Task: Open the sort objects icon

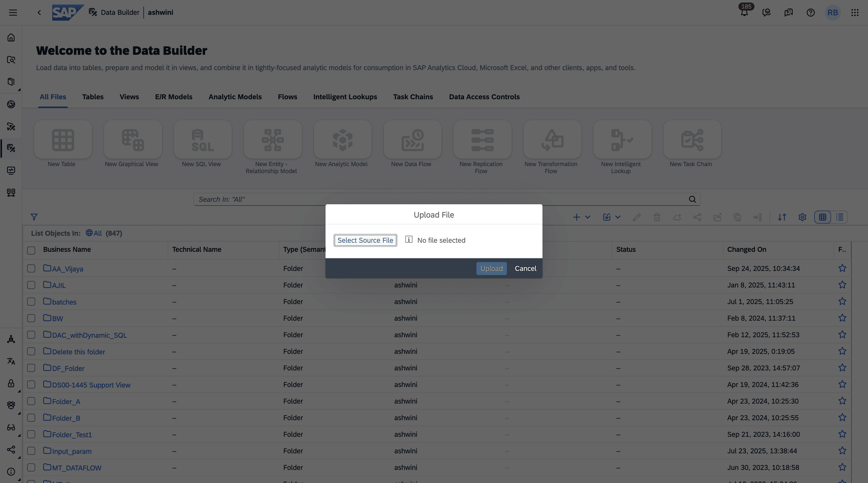Action: (782, 217)
